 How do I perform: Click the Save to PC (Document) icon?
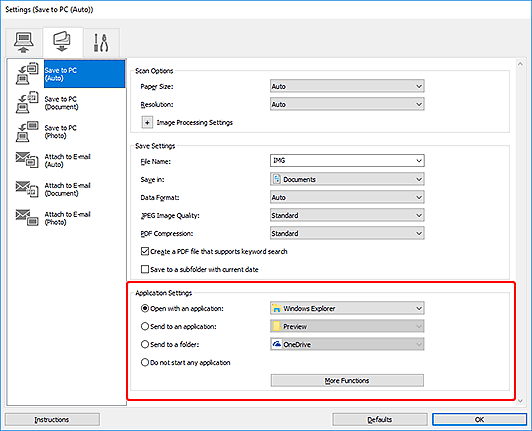tap(26, 102)
